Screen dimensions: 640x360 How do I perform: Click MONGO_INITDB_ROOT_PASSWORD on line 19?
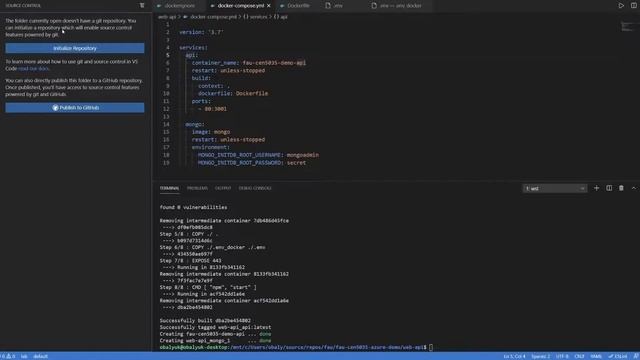pos(239,163)
